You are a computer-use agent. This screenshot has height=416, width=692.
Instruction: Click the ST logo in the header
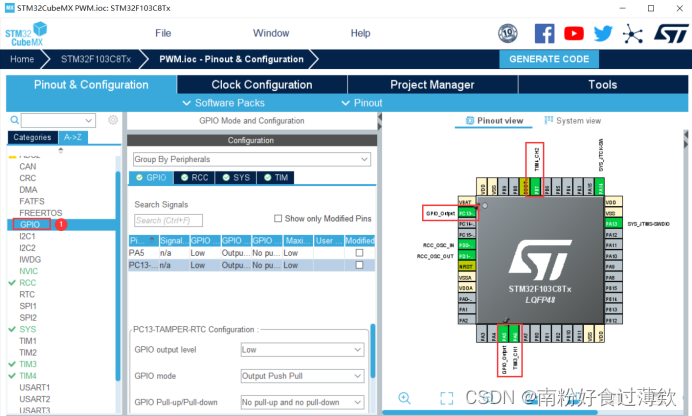[x=671, y=33]
